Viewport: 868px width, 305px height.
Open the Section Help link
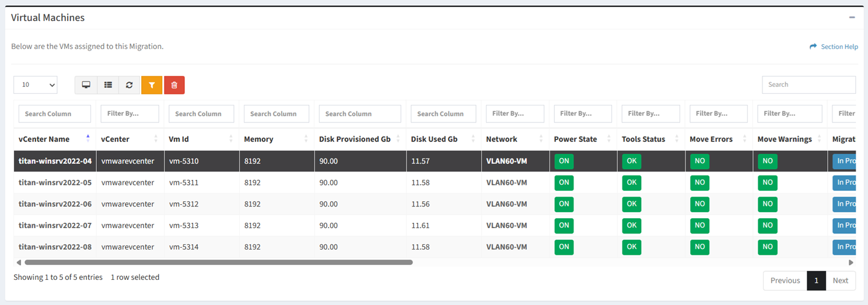tap(834, 47)
